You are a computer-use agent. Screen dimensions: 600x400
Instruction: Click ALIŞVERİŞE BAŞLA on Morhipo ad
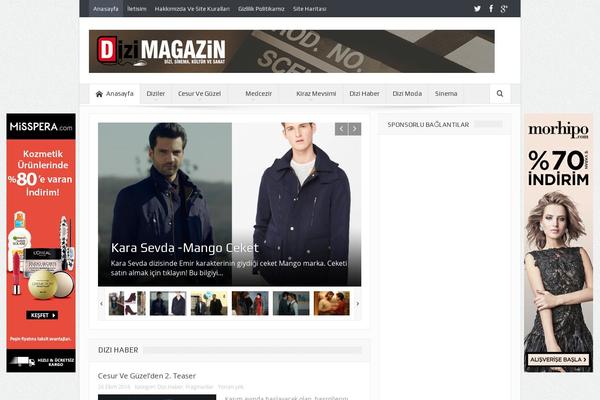[558, 360]
